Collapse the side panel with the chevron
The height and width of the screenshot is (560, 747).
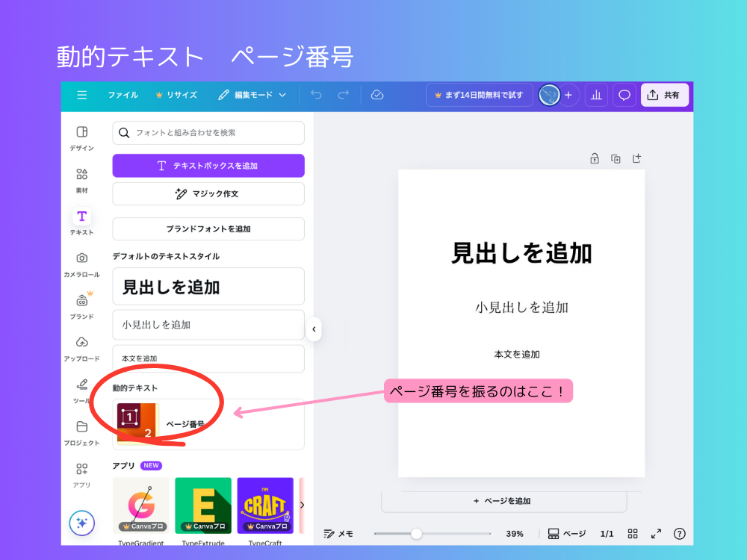click(x=314, y=329)
